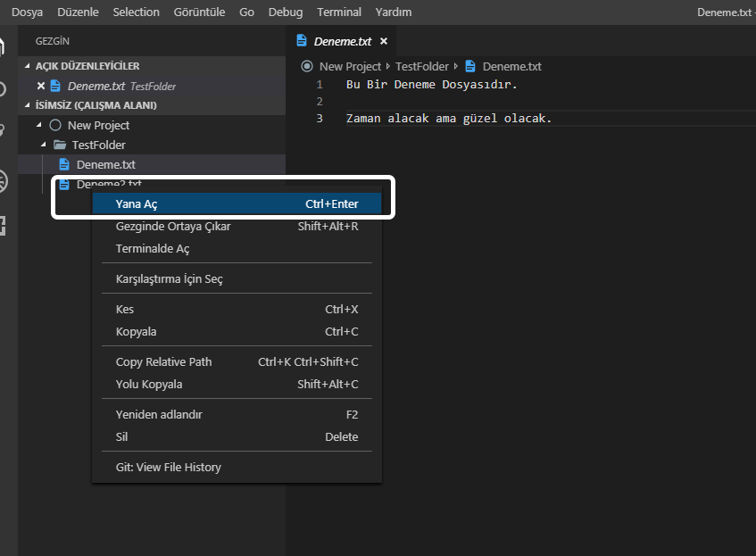Switch to the Deneme.txt editor tab
Screen dimensions: 756x556
(x=343, y=41)
